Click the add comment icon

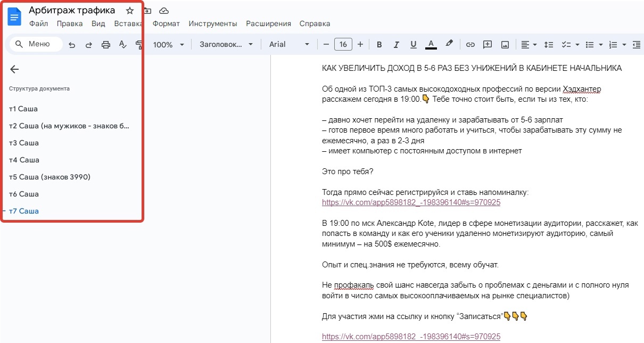coord(487,45)
